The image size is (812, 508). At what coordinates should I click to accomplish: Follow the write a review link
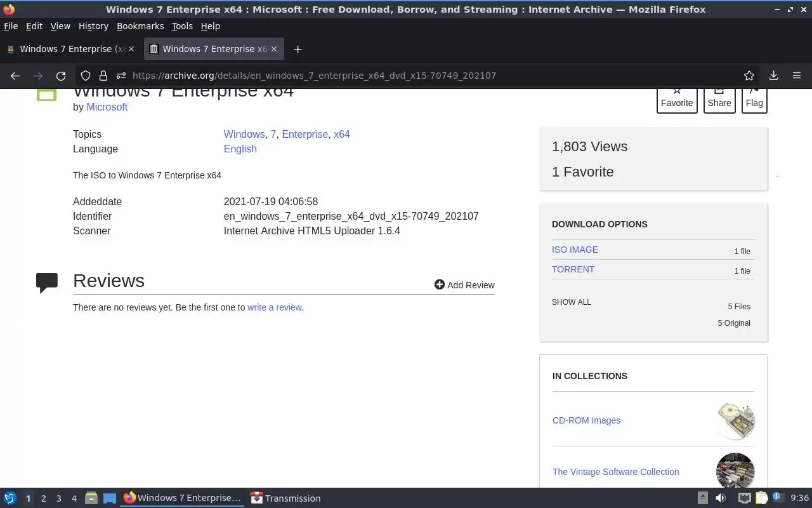[x=275, y=307]
